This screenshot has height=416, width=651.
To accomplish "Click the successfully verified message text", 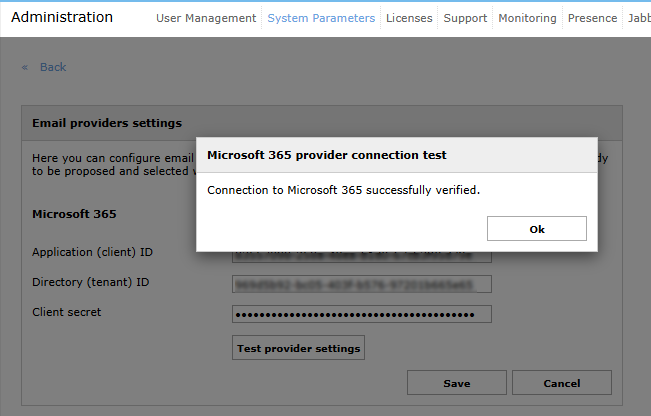I will tap(343, 190).
